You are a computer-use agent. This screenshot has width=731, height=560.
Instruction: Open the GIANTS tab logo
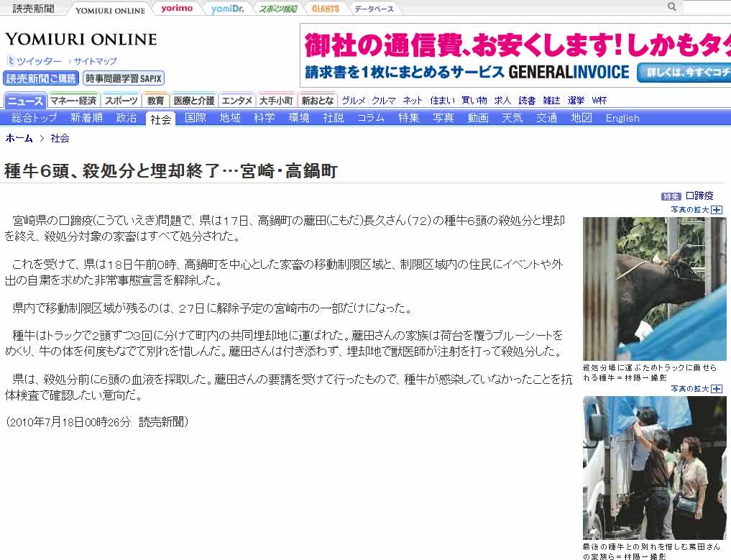point(325,9)
